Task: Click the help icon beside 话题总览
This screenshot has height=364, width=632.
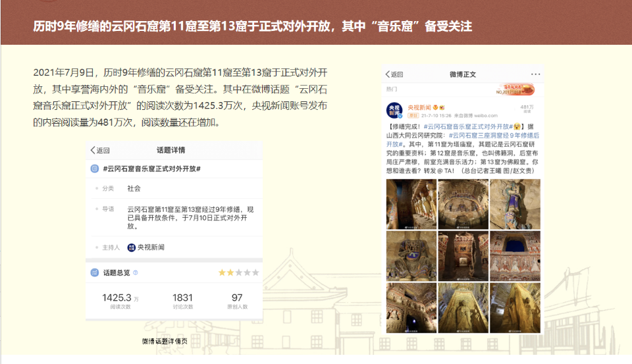Action: tap(136, 273)
